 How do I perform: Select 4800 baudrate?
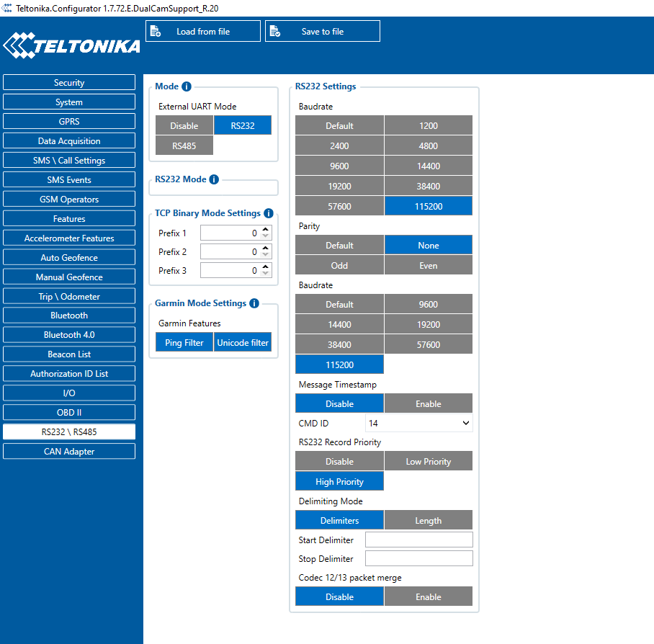(429, 145)
